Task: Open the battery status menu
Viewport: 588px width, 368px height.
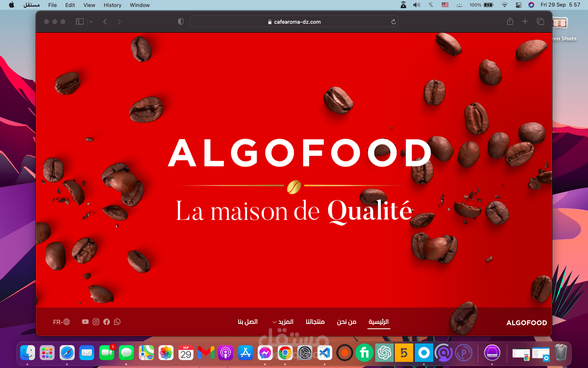Action: pos(482,5)
